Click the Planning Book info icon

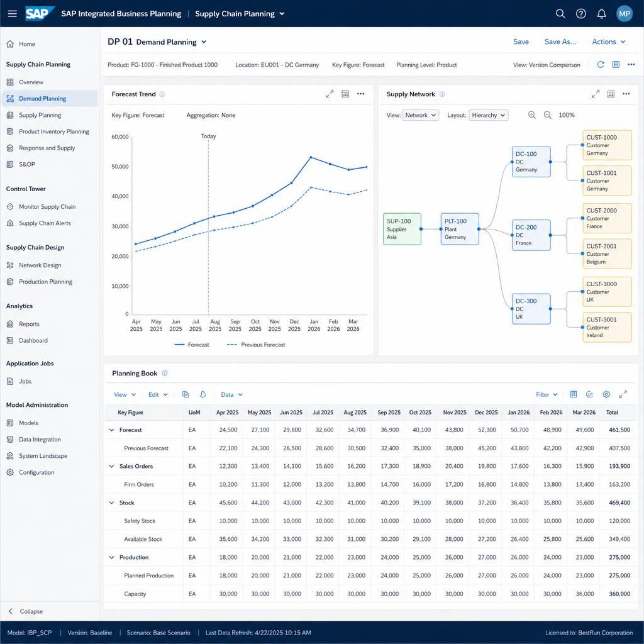pos(165,374)
